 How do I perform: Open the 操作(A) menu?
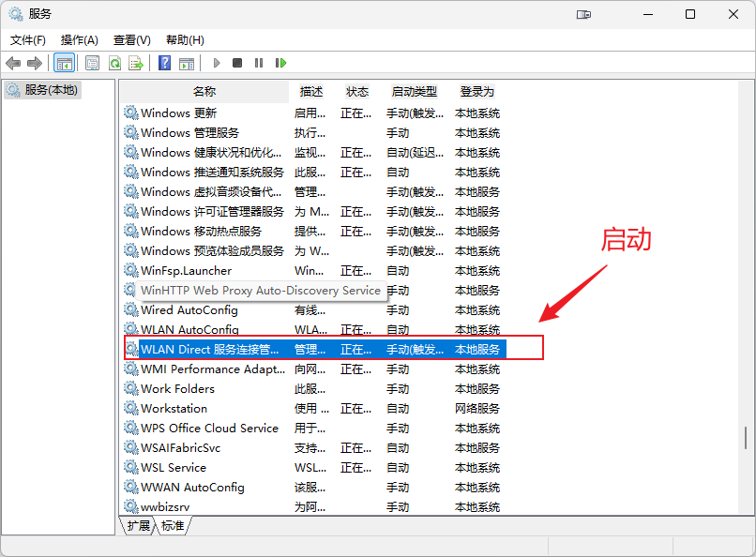pos(80,40)
